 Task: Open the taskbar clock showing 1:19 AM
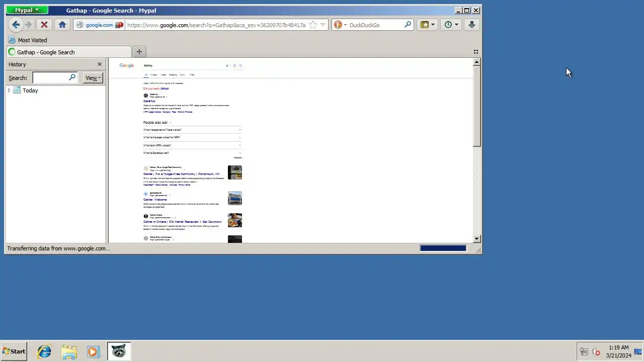pyautogui.click(x=619, y=351)
